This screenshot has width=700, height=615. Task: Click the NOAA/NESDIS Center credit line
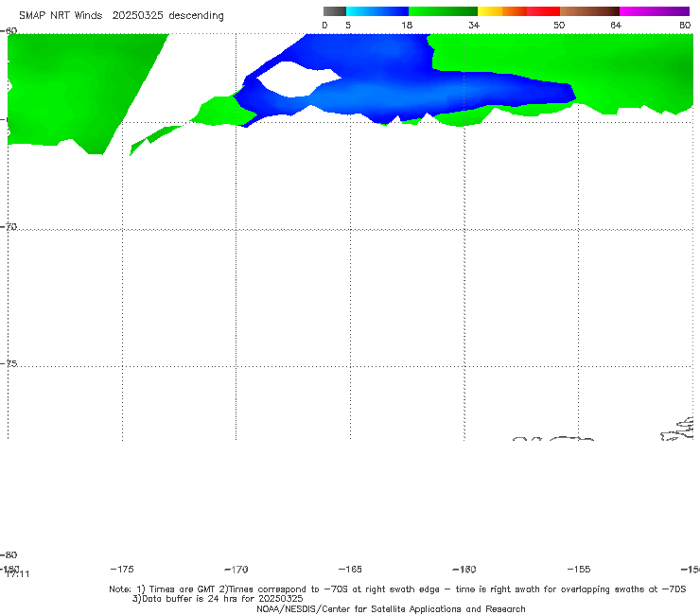click(391, 608)
